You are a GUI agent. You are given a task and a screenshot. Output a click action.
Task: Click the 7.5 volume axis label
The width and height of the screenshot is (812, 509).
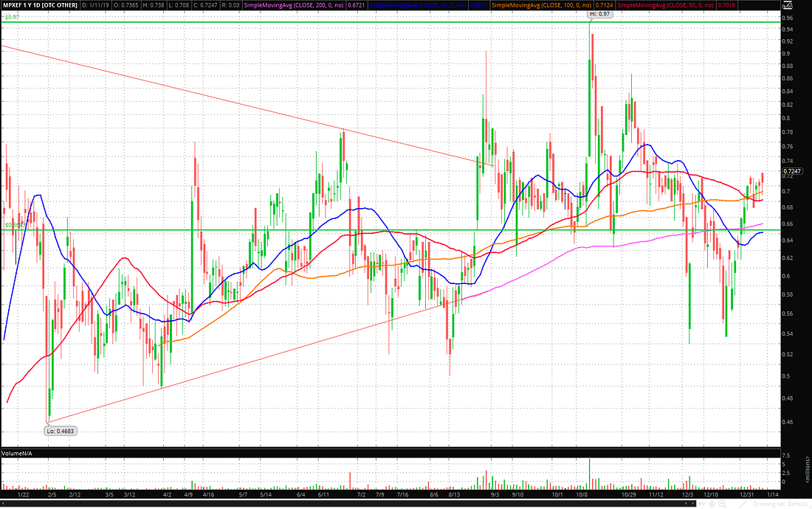tap(788, 456)
